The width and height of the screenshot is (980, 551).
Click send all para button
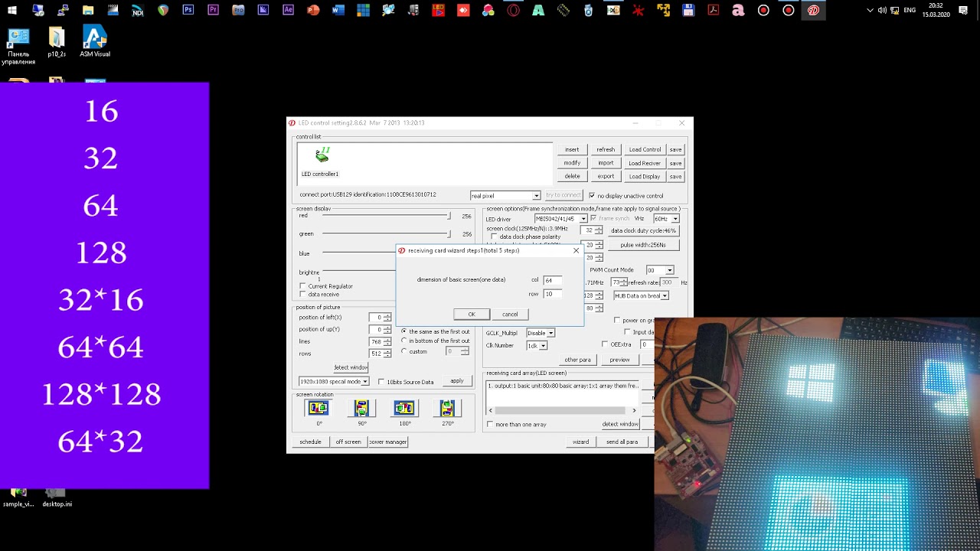(x=622, y=442)
